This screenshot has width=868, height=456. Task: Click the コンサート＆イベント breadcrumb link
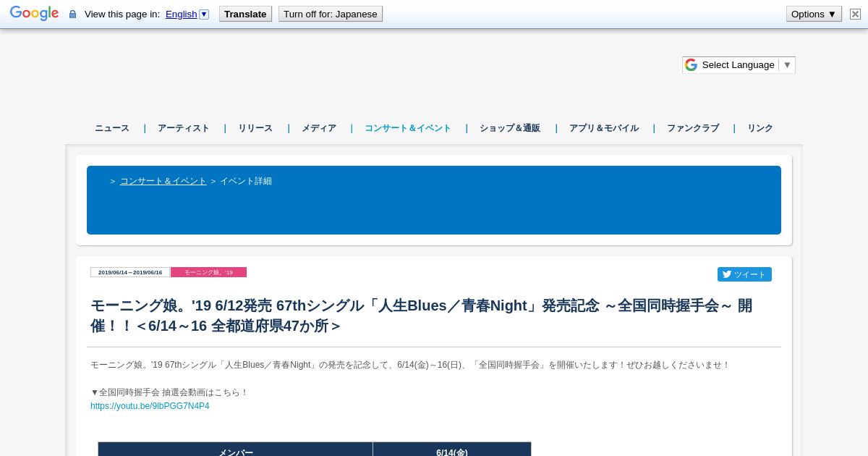pos(163,181)
